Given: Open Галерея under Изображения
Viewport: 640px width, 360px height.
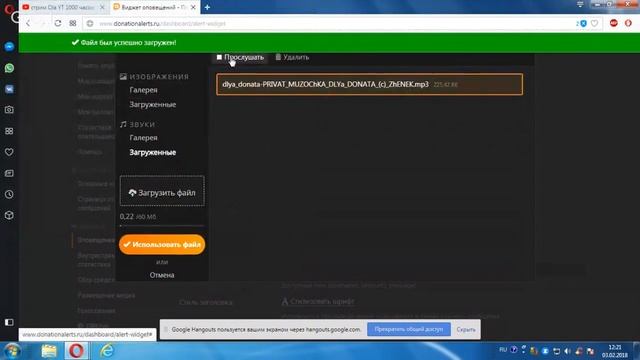Looking at the screenshot, I should coord(143,90).
